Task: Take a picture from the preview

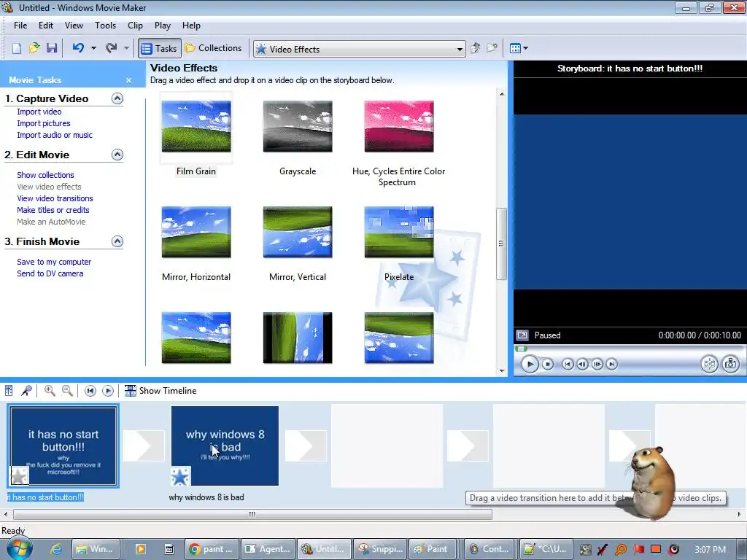Action: click(730, 365)
